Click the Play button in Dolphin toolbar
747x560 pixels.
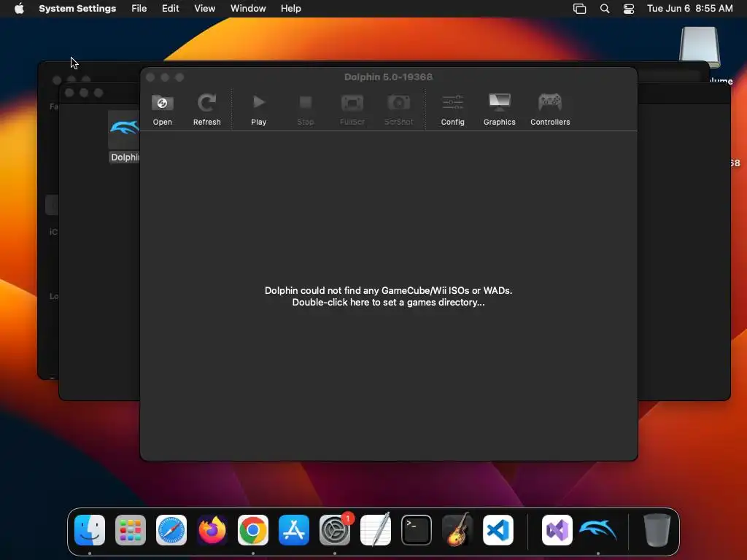(259, 110)
